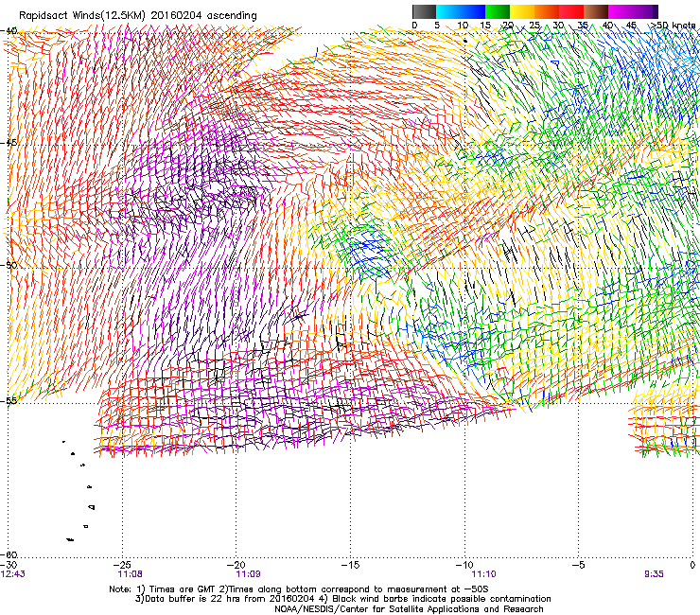
Task: Click the 9:35 measurement time label
Action: coord(654,574)
